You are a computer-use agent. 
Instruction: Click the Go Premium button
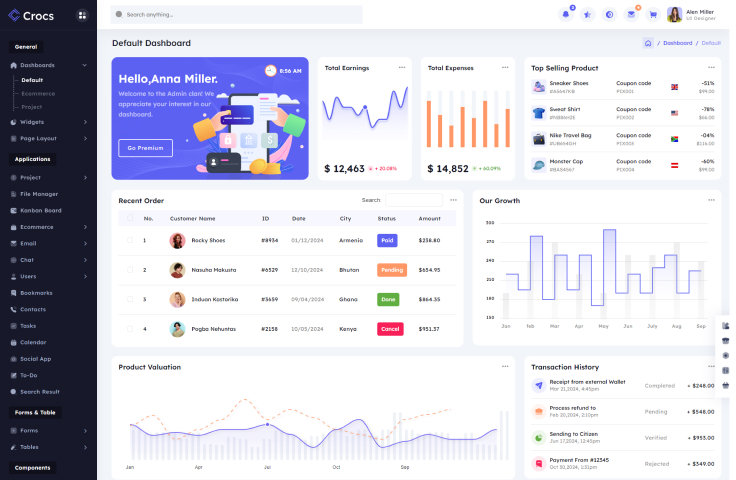pyautogui.click(x=145, y=148)
